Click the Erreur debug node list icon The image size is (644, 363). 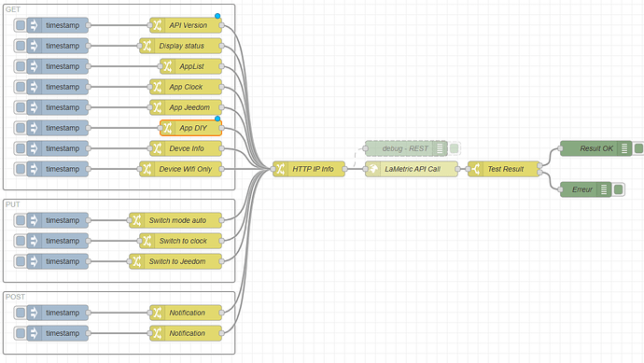pos(604,189)
